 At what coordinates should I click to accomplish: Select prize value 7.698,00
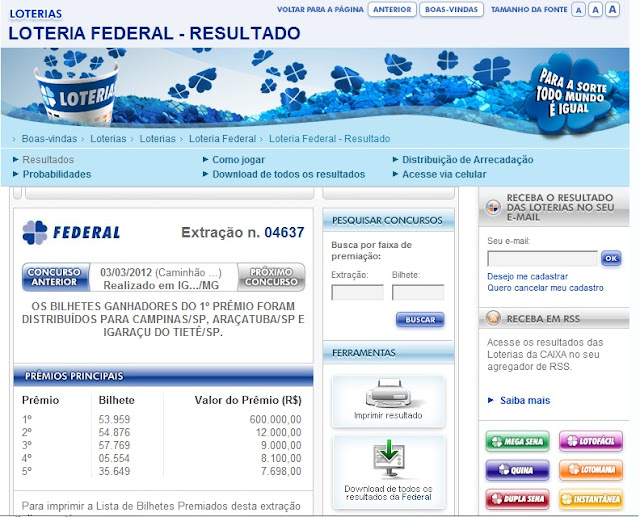point(281,471)
